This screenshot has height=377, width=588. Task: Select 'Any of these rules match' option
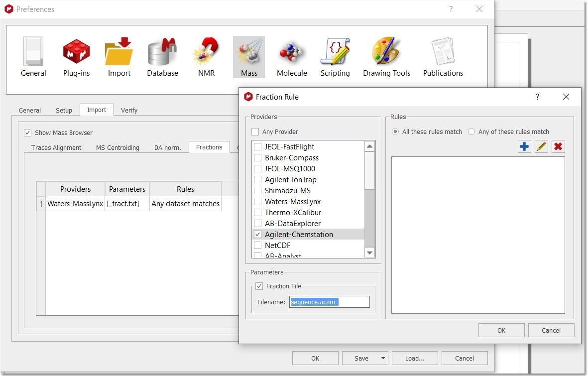(471, 131)
